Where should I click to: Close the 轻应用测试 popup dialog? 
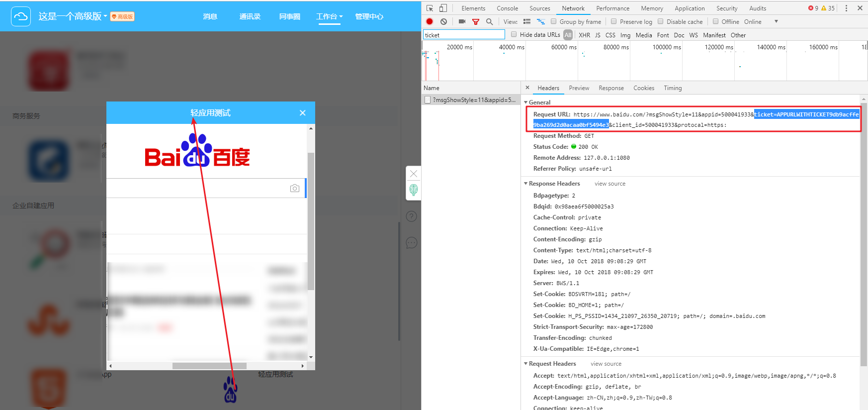point(302,113)
